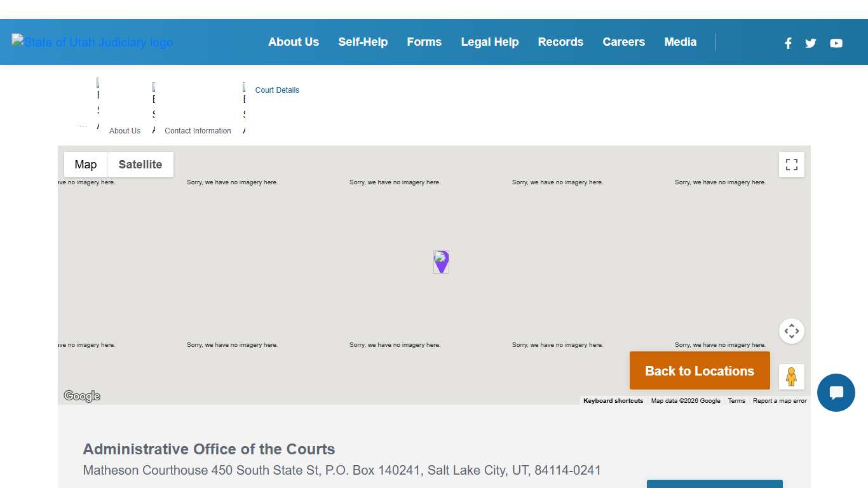
Task: Open the Court Details link
Action: [277, 90]
